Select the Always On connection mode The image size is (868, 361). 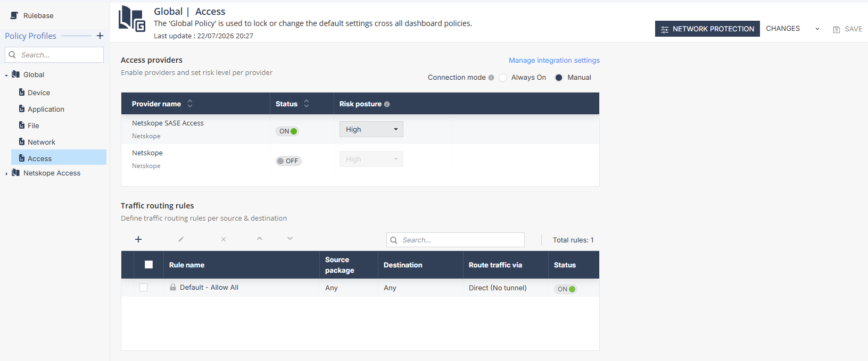[503, 78]
